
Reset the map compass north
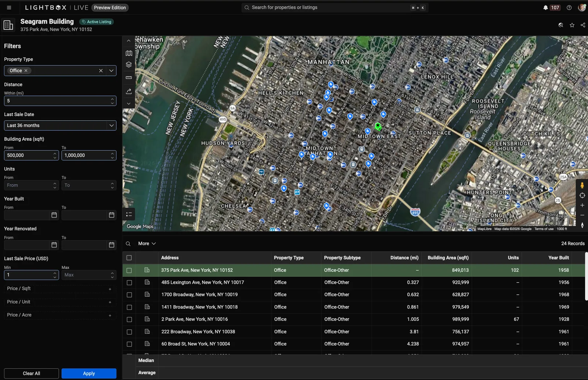[582, 225]
